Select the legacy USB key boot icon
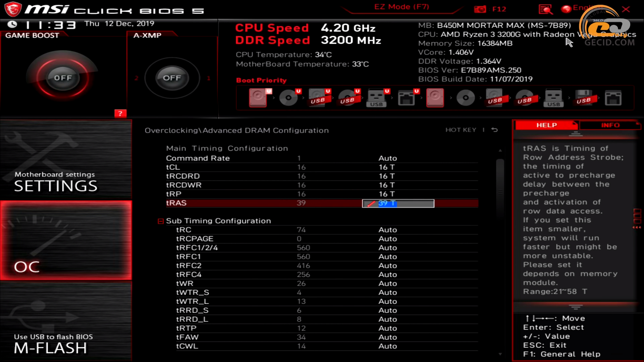 pyautogui.click(x=553, y=98)
